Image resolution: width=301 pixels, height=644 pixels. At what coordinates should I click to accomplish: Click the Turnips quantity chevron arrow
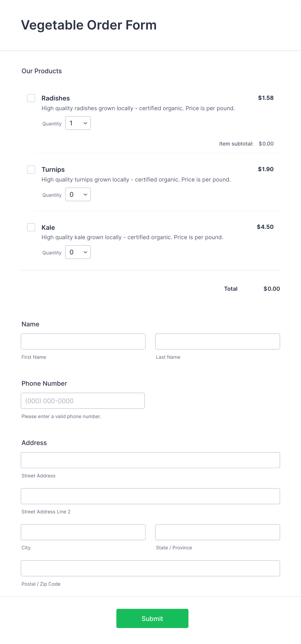pos(85,194)
